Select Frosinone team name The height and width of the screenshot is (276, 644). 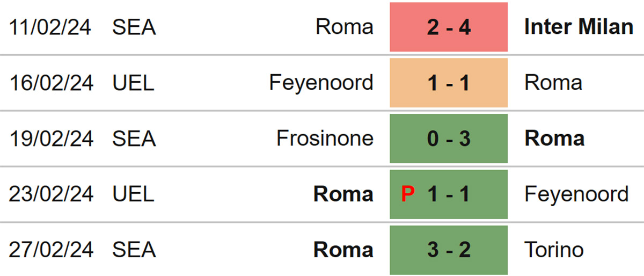click(325, 139)
